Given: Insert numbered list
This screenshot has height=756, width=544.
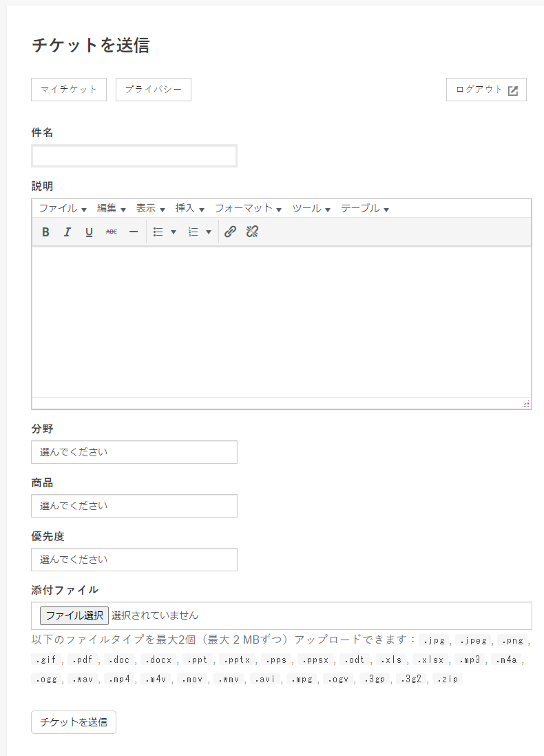Looking at the screenshot, I should pos(193,232).
